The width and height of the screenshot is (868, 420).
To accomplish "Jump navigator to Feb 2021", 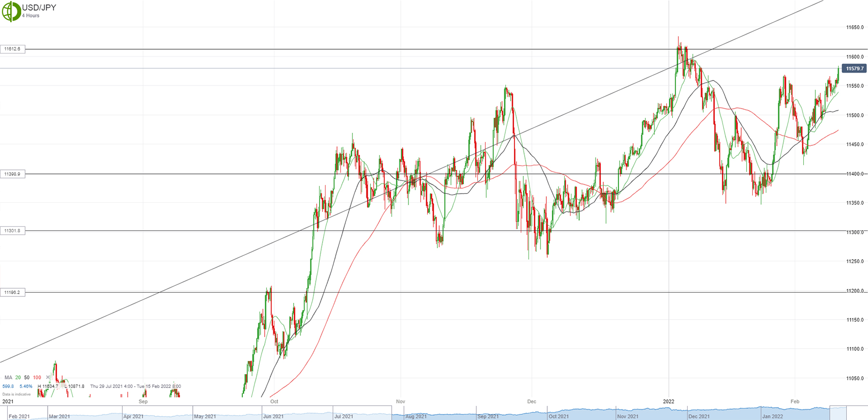I will click(19, 416).
